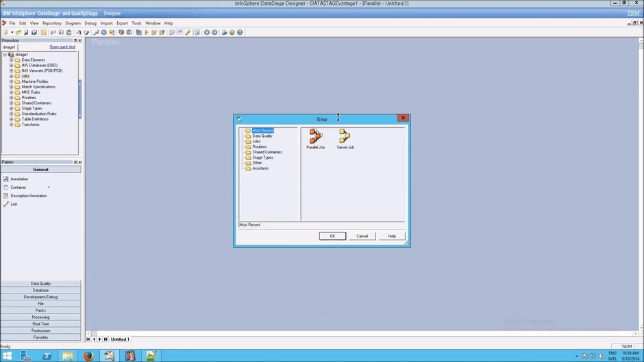Open the Container palette dropdown arrow
Screen dimensions: 644x362
point(49,187)
